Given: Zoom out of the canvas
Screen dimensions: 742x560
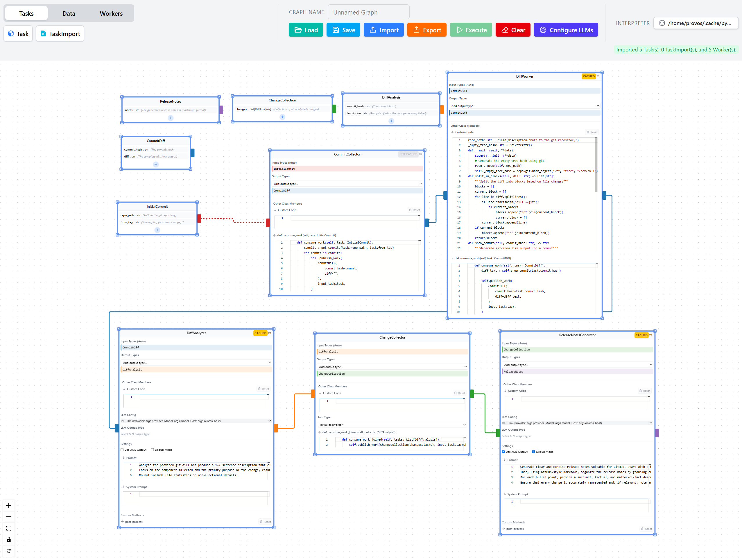Looking at the screenshot, I should 9,517.
